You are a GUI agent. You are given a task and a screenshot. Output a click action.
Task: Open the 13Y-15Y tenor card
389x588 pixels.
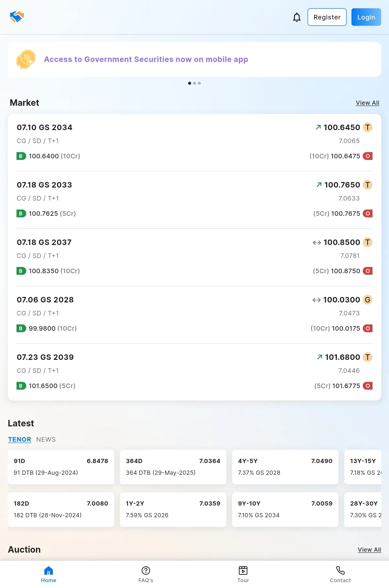coord(363,467)
